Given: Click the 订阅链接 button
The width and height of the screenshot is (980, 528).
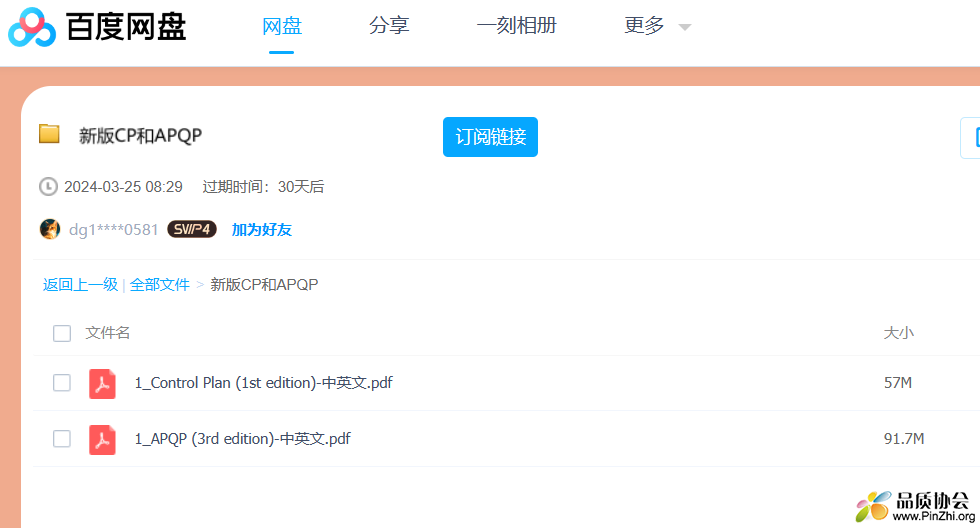Looking at the screenshot, I should (x=490, y=137).
